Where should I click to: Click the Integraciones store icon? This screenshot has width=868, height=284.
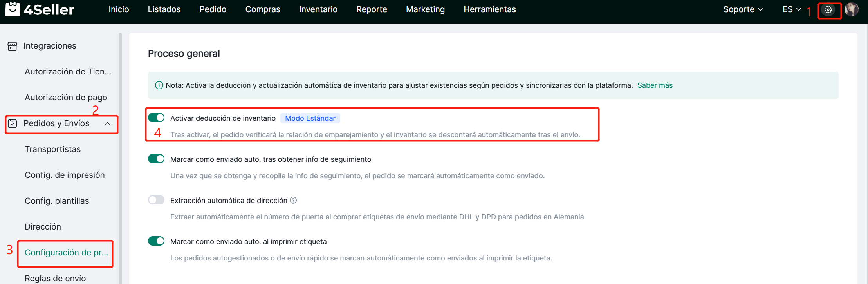click(x=13, y=46)
